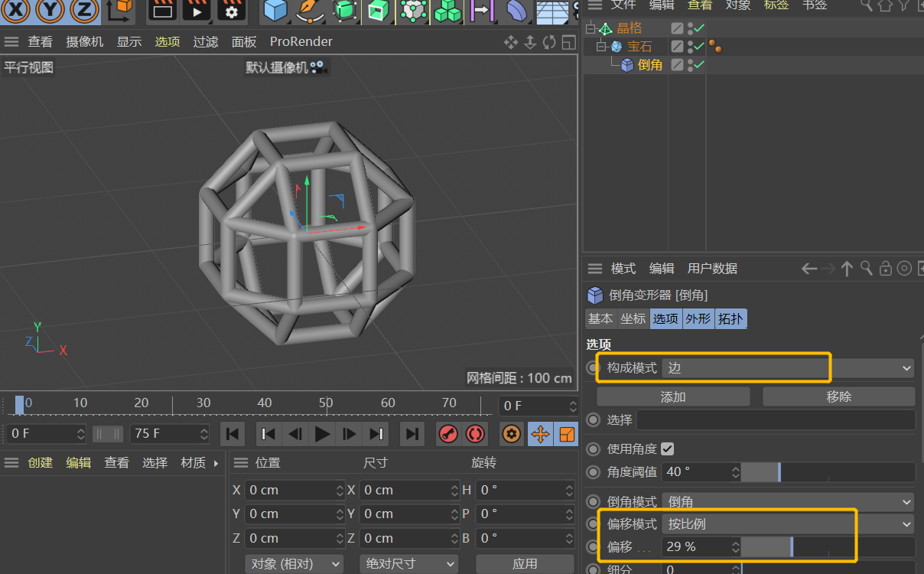Viewport: 924px width, 574px height.
Task: Click Attribute Manager lock icon
Action: (x=886, y=269)
